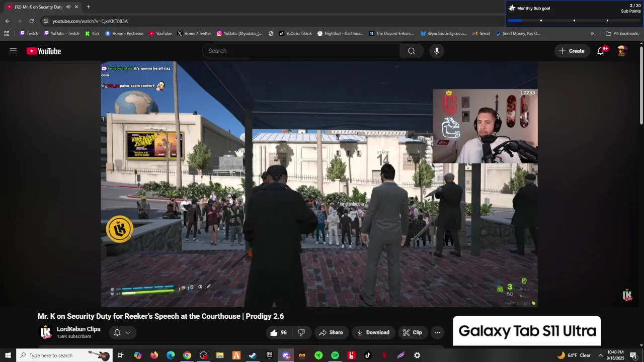Click the video player frame

click(319, 184)
